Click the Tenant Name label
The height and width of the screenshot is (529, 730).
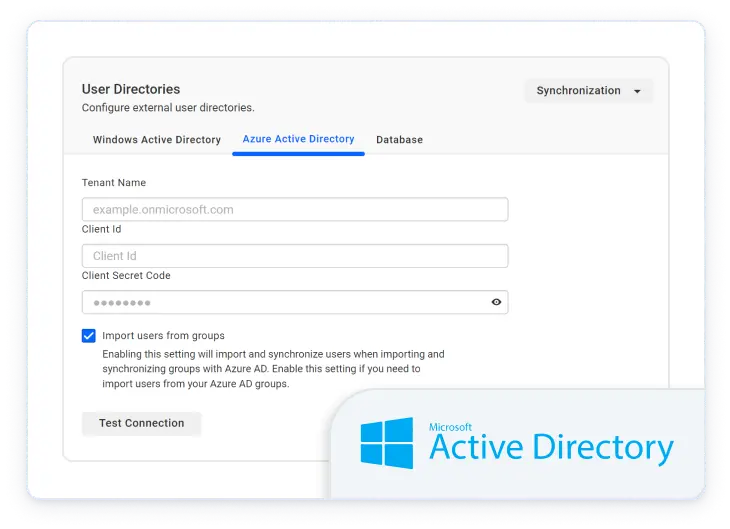click(x=114, y=183)
